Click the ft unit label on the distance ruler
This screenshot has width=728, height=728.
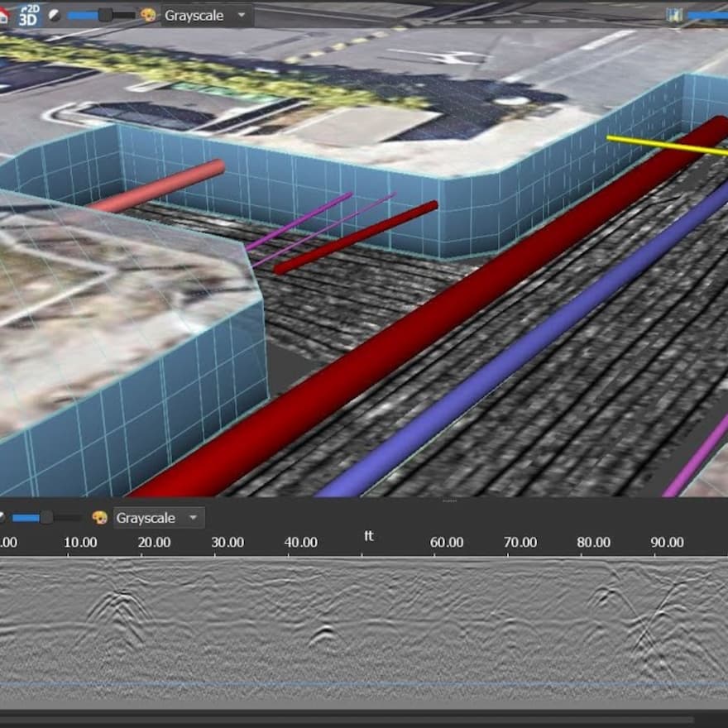click(369, 536)
